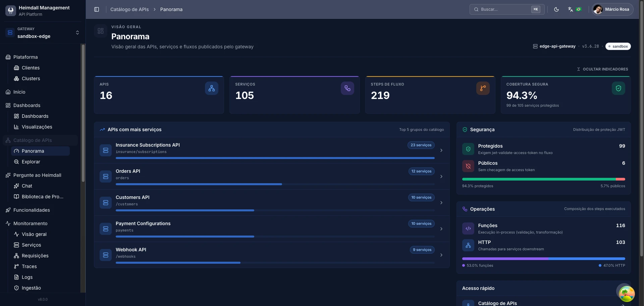Click the Heimdall Management logo
The image size is (644, 306).
(x=11, y=11)
